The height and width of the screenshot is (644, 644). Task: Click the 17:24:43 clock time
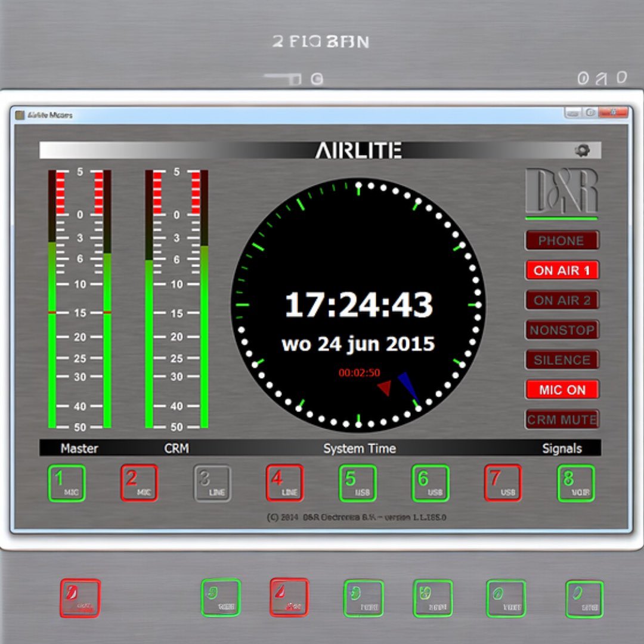358,305
